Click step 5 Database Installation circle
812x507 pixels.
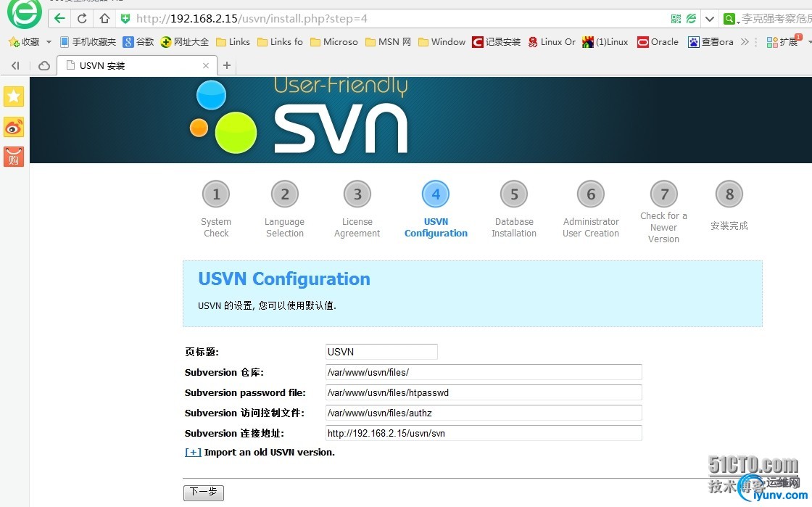(514, 194)
